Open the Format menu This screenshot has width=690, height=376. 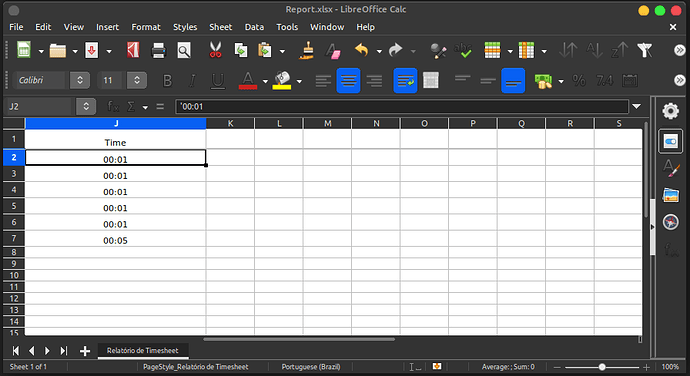[146, 27]
